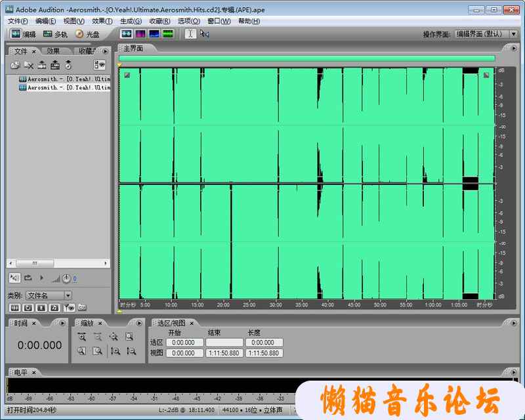Adjust the preview volume knob

click(x=66, y=279)
